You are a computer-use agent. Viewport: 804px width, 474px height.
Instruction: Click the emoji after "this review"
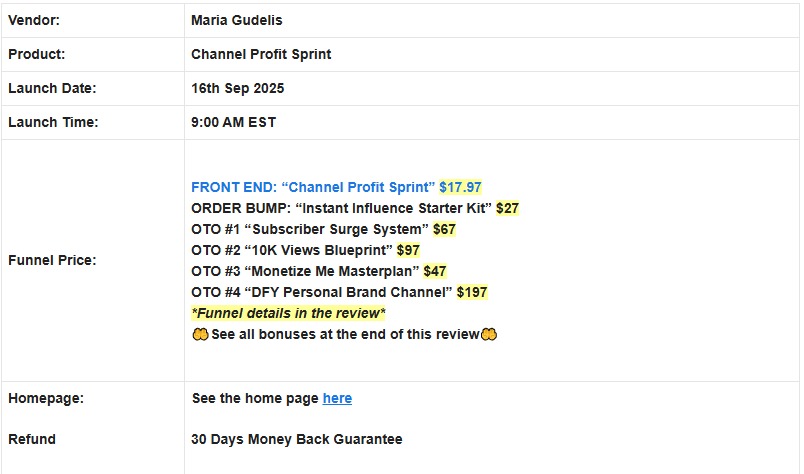pos(489,334)
